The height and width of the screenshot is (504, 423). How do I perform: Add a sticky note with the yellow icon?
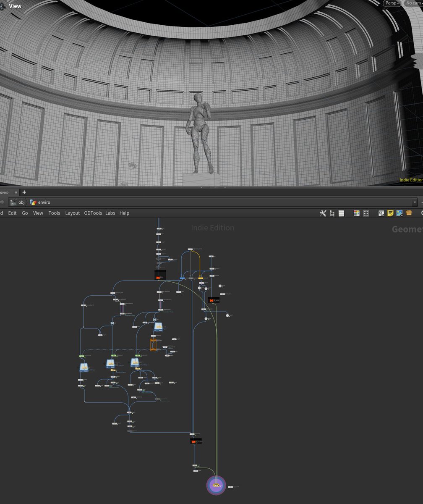[x=390, y=213]
